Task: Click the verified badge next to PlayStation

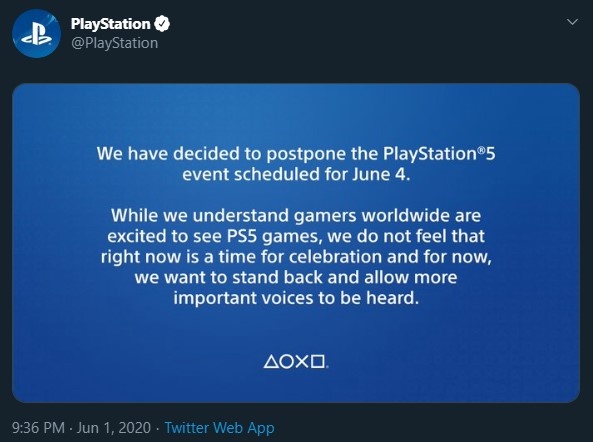Action: point(162,24)
